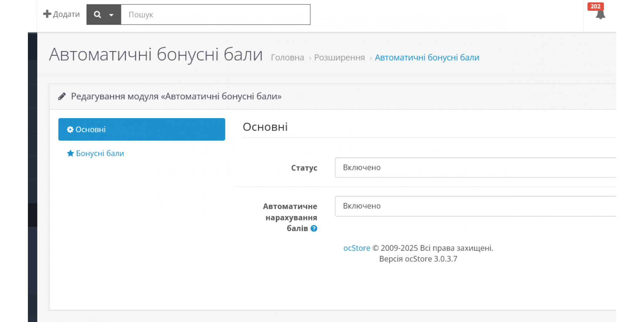Open the search filter dropdown caret
The image size is (644, 322).
click(111, 15)
